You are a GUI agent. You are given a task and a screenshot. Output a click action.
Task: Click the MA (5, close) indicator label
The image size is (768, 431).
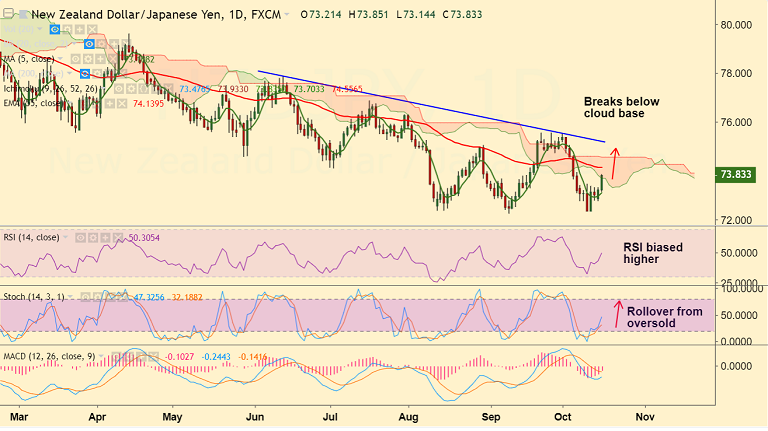(28, 59)
